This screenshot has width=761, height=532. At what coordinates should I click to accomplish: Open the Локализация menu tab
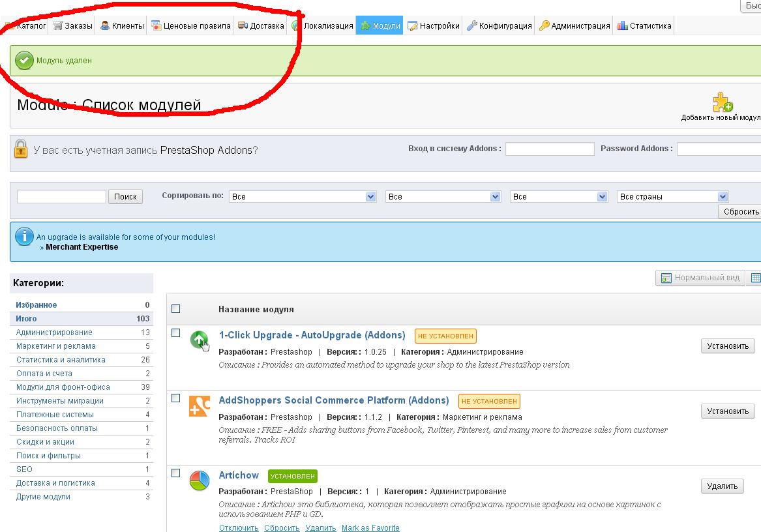[322, 25]
